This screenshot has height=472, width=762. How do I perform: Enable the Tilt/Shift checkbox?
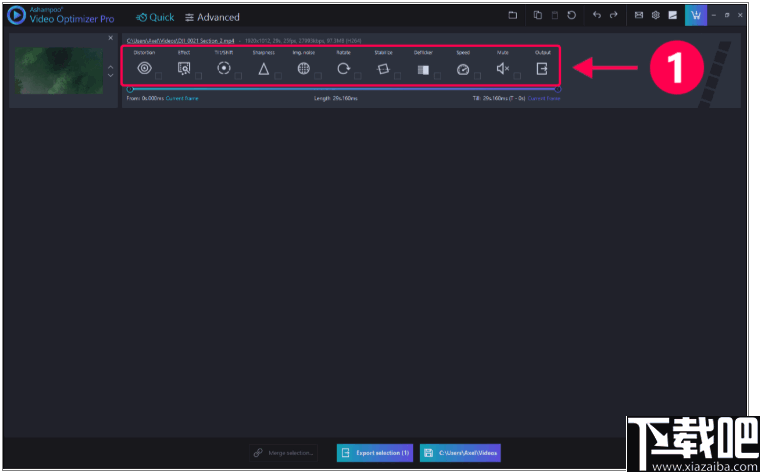[238, 76]
